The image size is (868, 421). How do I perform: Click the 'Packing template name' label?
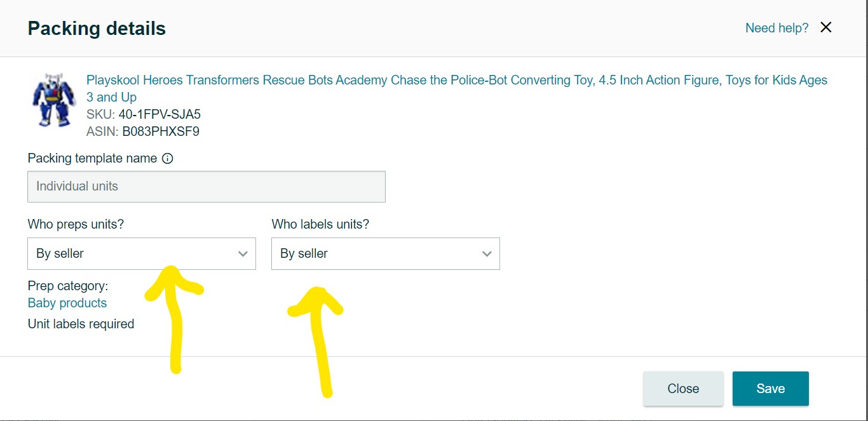[92, 159]
